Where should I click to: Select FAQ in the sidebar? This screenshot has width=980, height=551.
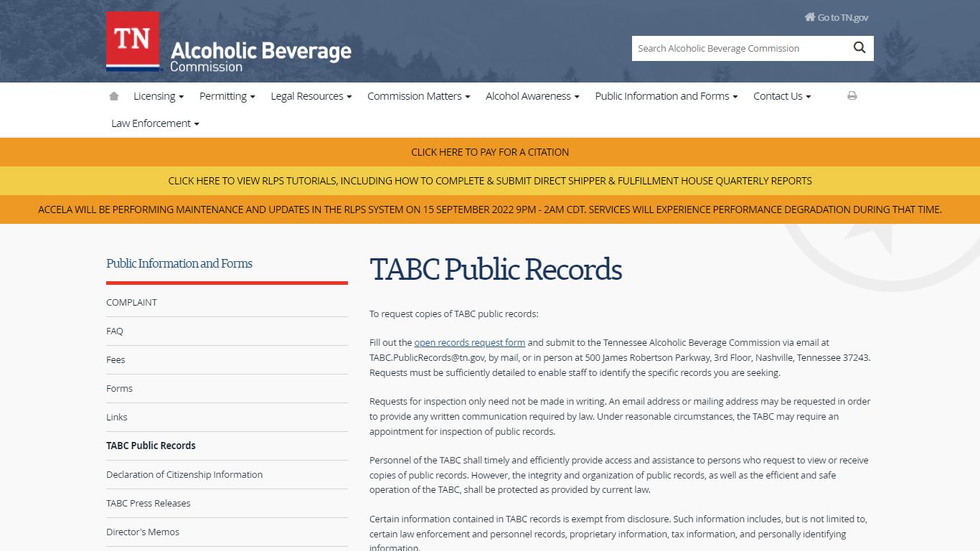tap(227, 331)
